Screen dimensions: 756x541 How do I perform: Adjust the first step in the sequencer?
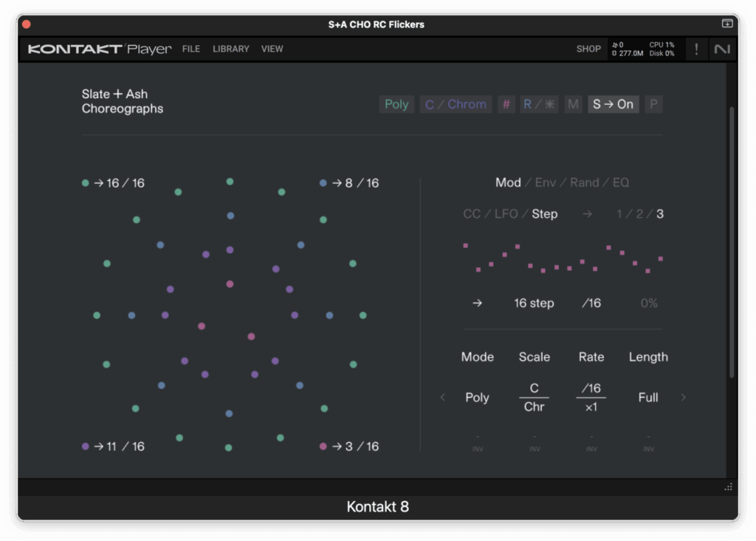[x=465, y=245]
